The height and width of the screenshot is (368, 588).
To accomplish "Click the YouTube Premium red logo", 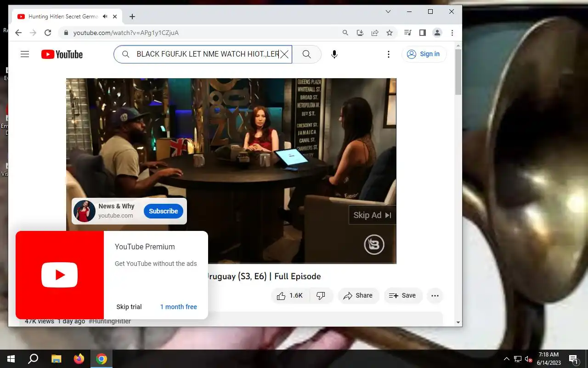I will click(60, 275).
